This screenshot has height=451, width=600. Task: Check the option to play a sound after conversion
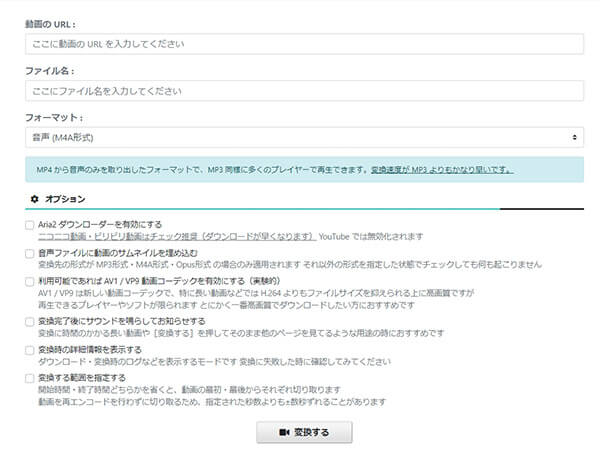pyautogui.click(x=29, y=322)
